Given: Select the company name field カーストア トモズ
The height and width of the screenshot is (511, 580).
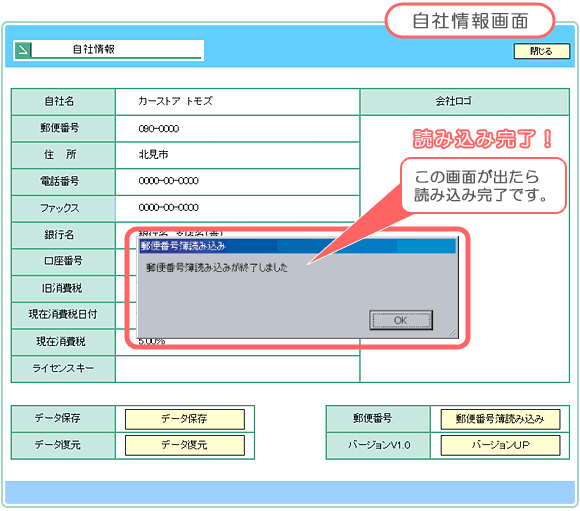Looking at the screenshot, I should pos(237,101).
